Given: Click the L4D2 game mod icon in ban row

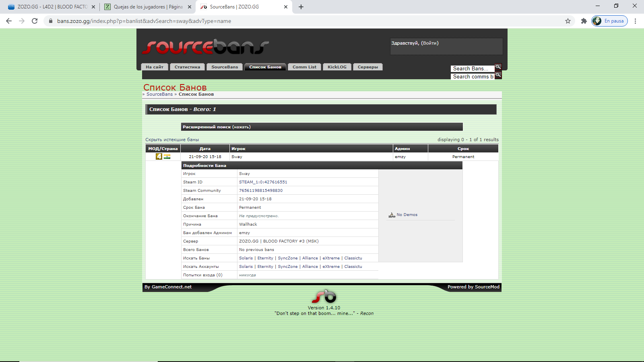Looking at the screenshot, I should (159, 156).
